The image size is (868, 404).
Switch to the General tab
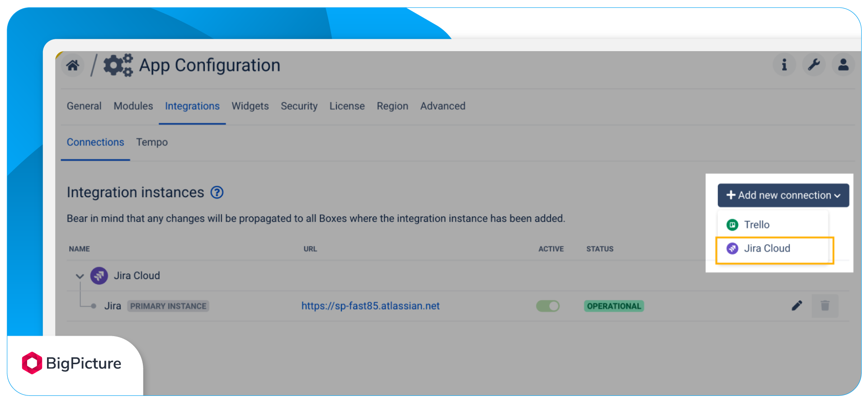[x=84, y=106]
